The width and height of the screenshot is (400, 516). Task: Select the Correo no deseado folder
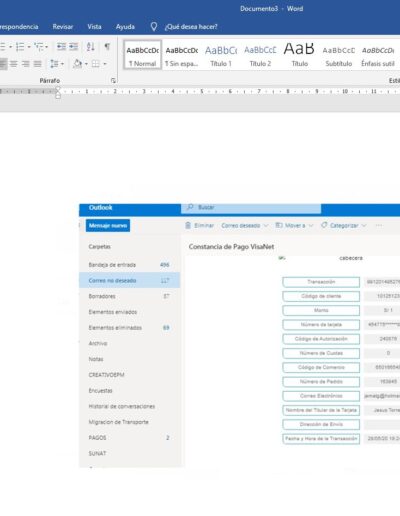[x=129, y=280]
